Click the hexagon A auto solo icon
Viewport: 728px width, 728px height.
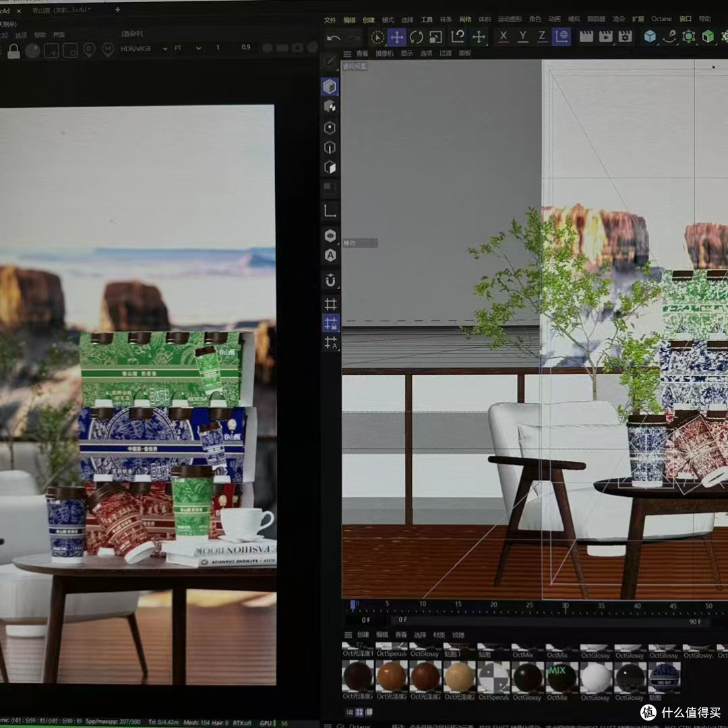point(330,255)
